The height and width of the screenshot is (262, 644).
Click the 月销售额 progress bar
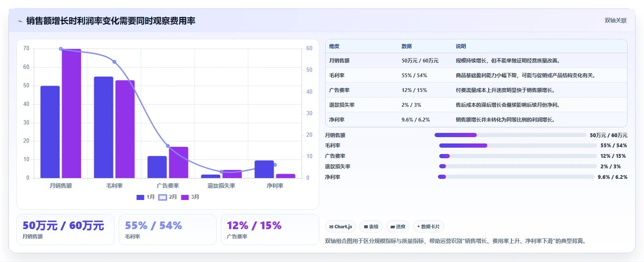click(510, 135)
